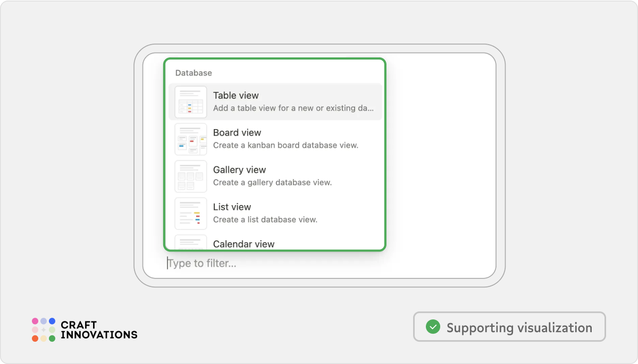This screenshot has width=638, height=364.
Task: Click the List view icon
Action: coord(190,213)
